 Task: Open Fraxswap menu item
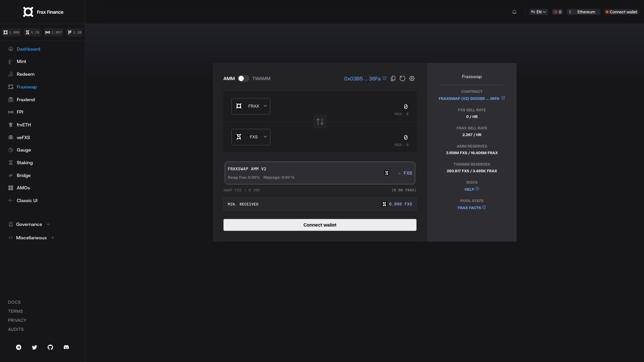[27, 87]
